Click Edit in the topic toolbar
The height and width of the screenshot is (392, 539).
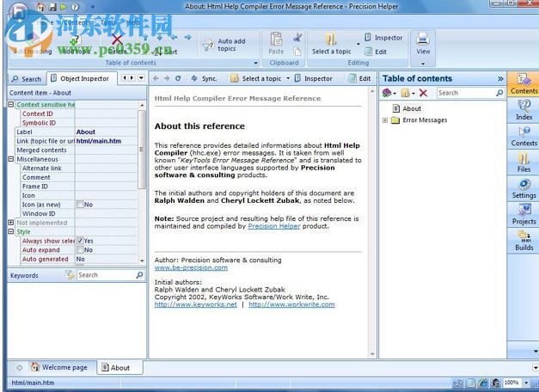coord(360,78)
